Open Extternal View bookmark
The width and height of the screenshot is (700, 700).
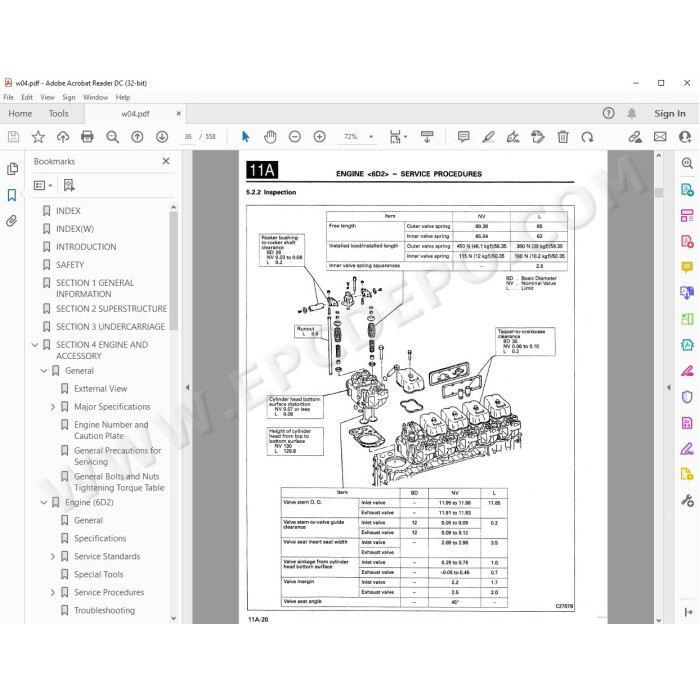101,389
